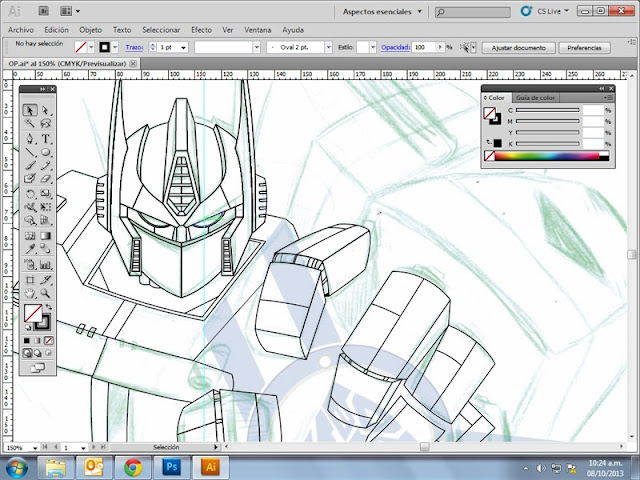Expand the Oval 2 pt. brush dropdown
640x480 pixels.
click(x=326, y=47)
